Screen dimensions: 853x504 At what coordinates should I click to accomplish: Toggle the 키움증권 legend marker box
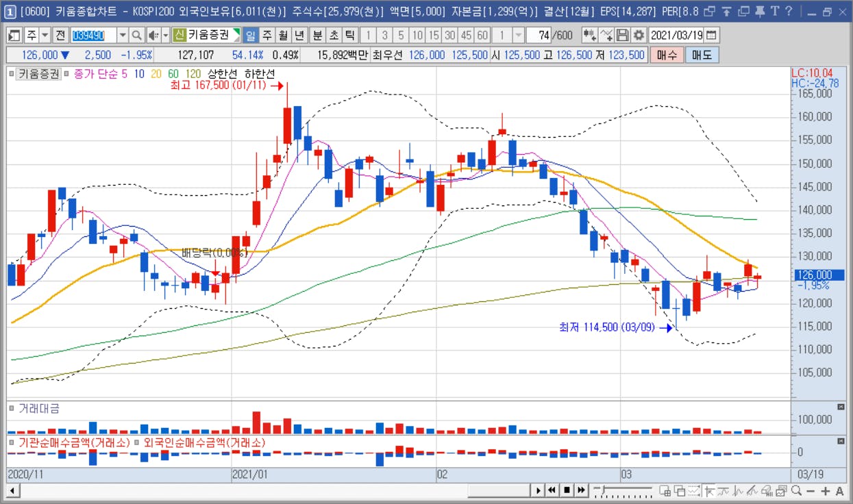tap(12, 73)
